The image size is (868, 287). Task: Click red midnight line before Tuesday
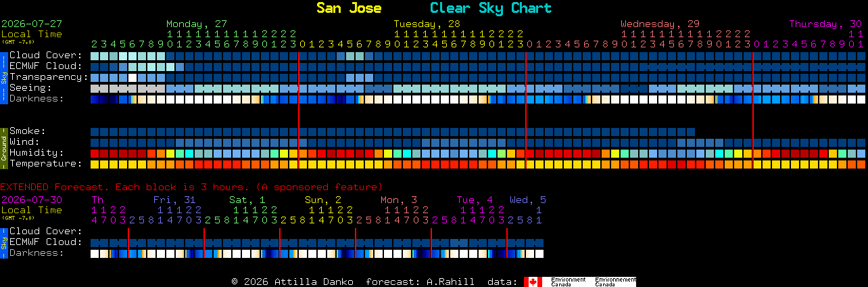click(299, 110)
